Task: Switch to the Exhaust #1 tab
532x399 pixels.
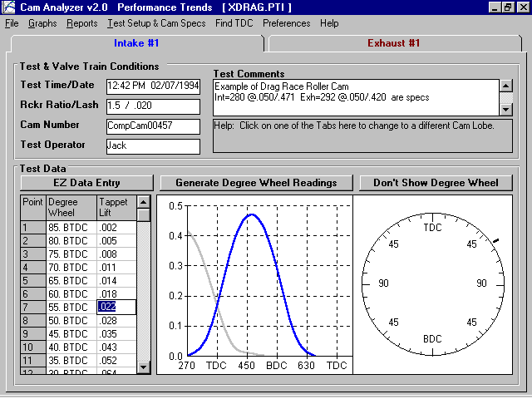Action: 394,43
